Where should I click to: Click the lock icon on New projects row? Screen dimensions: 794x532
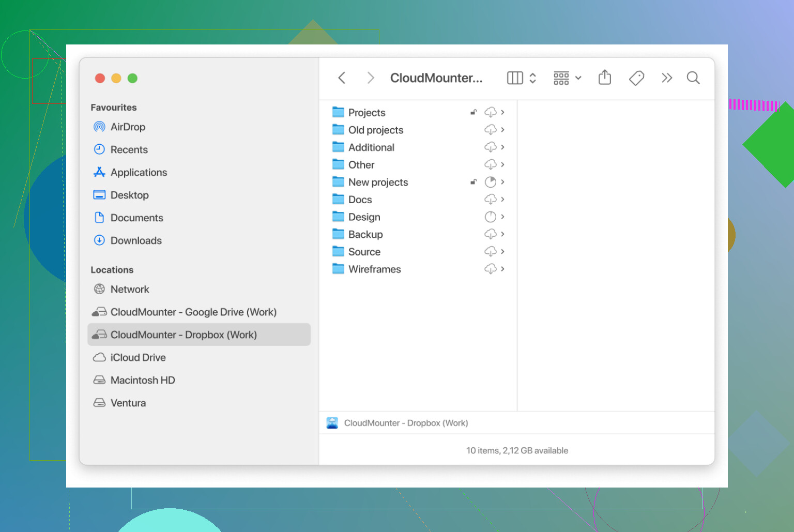click(474, 182)
